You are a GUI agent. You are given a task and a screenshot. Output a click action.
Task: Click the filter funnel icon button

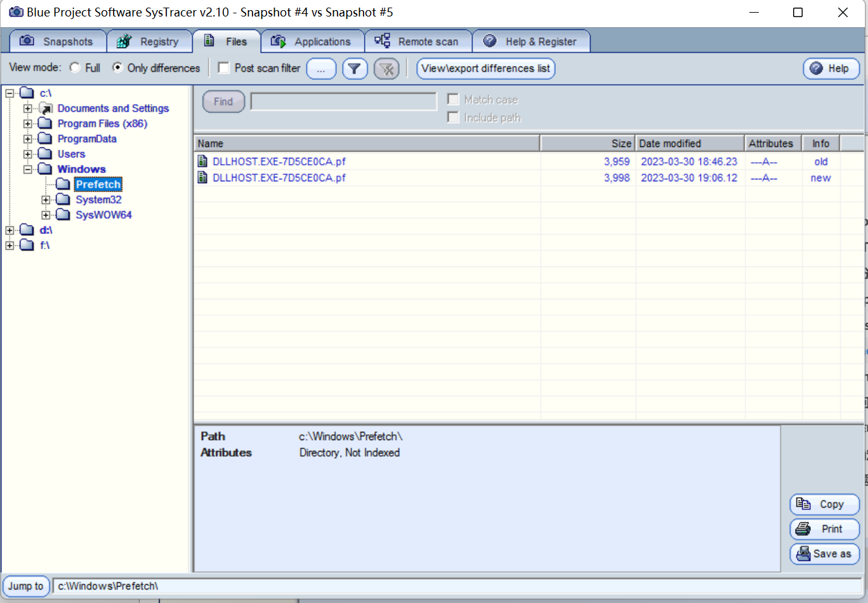pyautogui.click(x=355, y=68)
